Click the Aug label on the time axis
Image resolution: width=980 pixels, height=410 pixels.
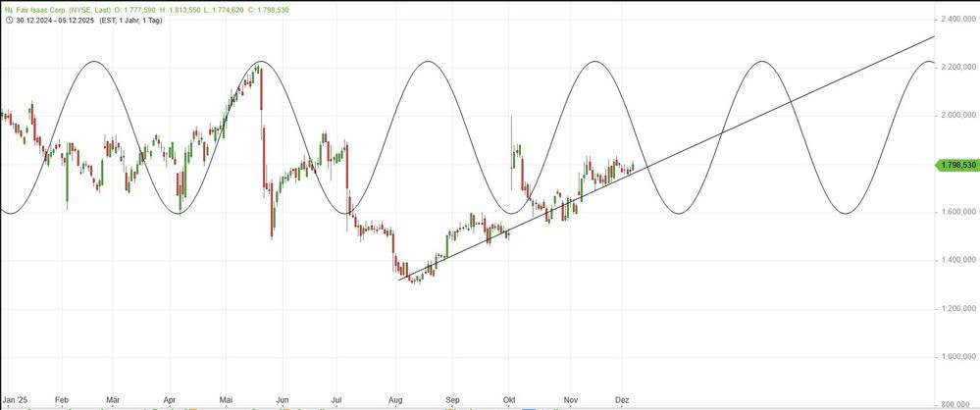395,400
